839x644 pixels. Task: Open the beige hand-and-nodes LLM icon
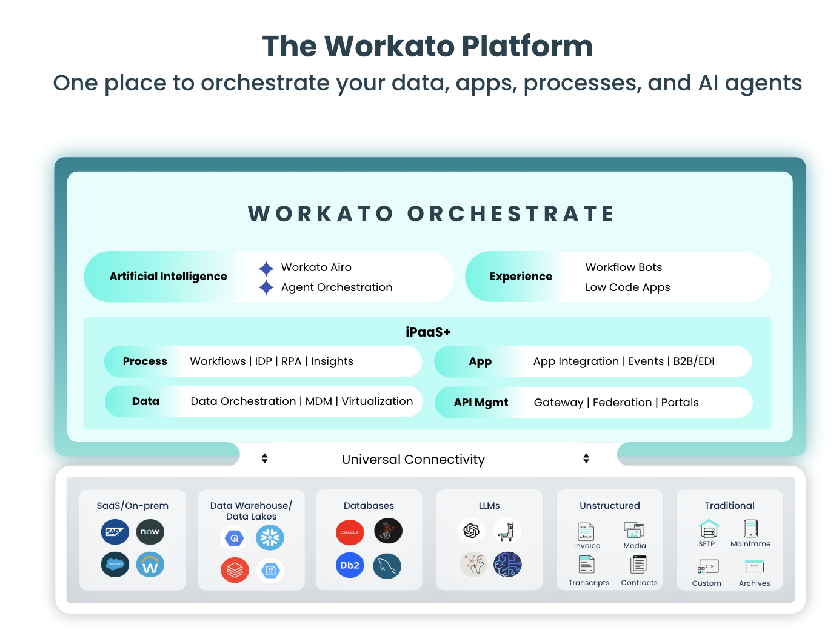point(473,565)
